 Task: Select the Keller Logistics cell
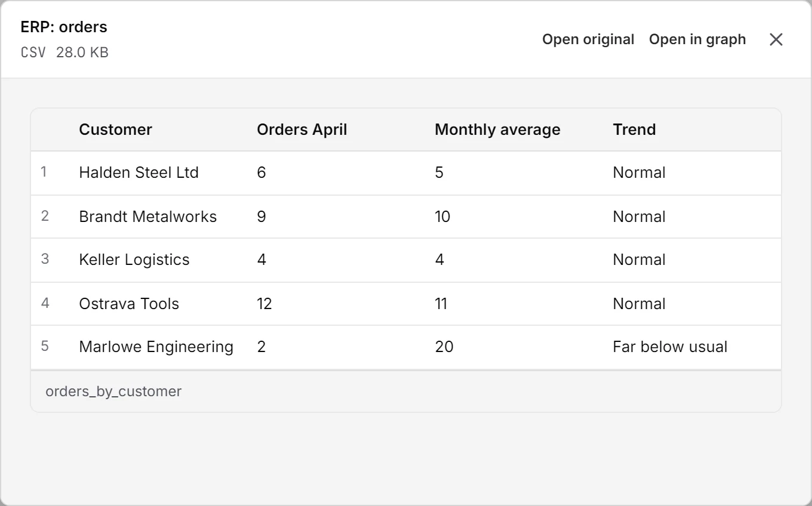[x=134, y=260]
